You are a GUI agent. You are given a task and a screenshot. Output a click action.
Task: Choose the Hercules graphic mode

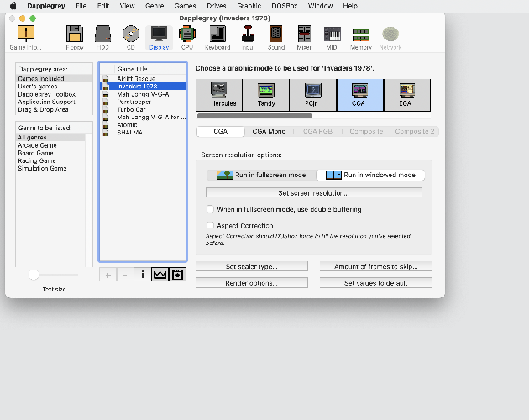[x=219, y=95]
